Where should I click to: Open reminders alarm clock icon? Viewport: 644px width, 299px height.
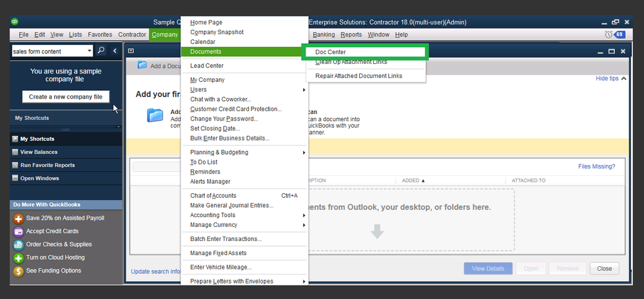(609, 35)
